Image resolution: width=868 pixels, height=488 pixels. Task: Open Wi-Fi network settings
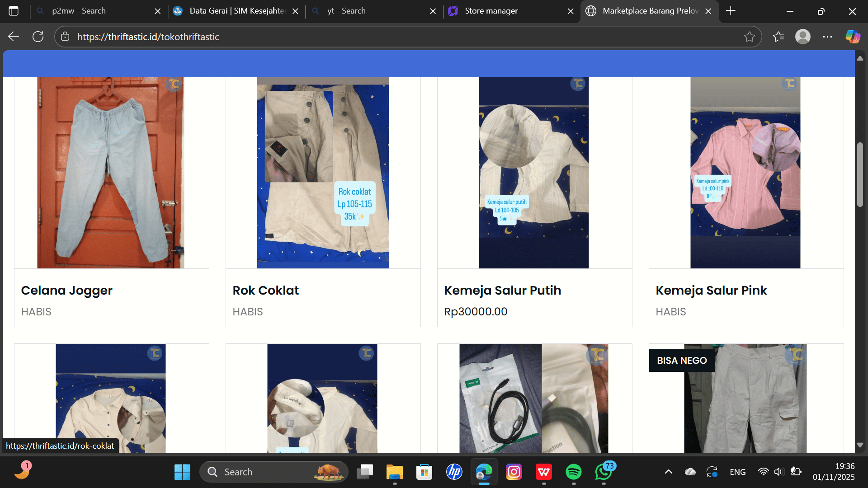coord(763,472)
